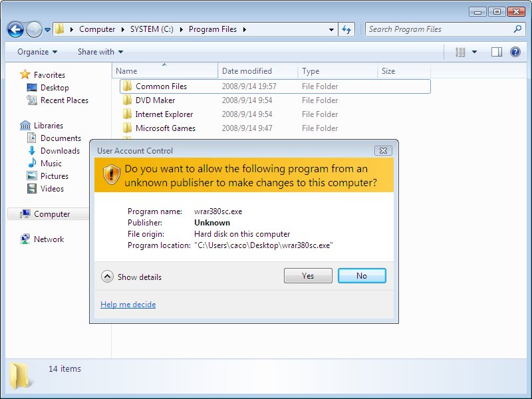This screenshot has width=532, height=399.
Task: Select Computer in the address breadcrumb
Action: 97,29
